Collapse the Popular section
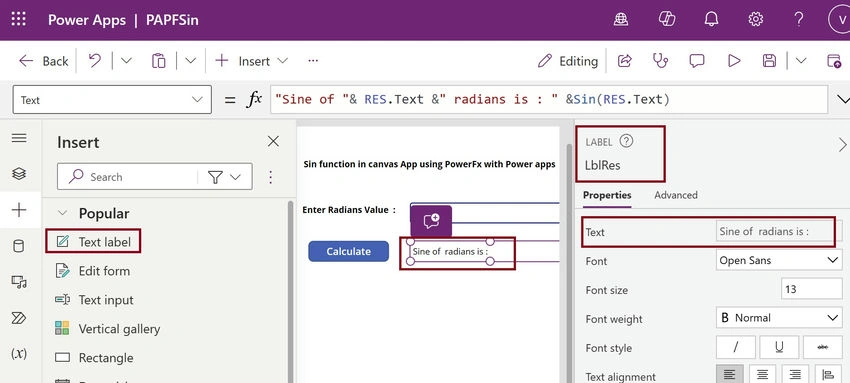Viewport: 850px width, 383px height. (x=62, y=213)
